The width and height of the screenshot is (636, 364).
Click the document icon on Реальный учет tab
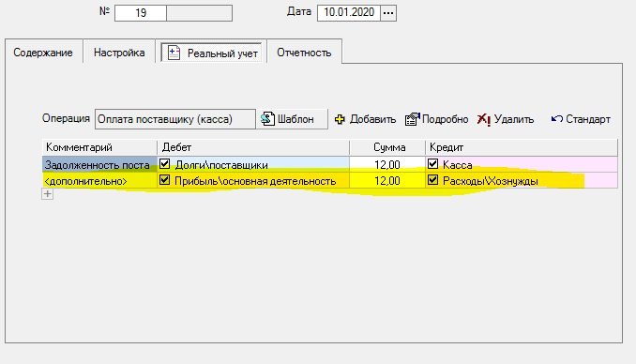click(x=174, y=53)
